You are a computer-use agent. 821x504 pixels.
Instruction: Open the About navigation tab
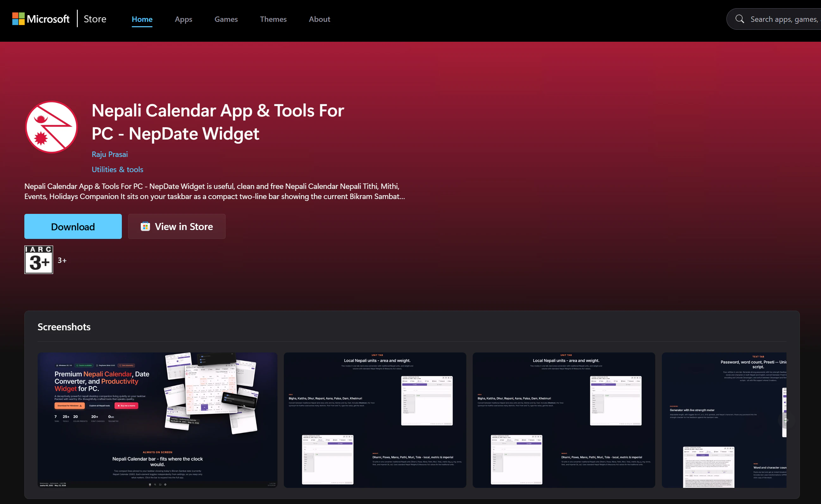click(319, 19)
